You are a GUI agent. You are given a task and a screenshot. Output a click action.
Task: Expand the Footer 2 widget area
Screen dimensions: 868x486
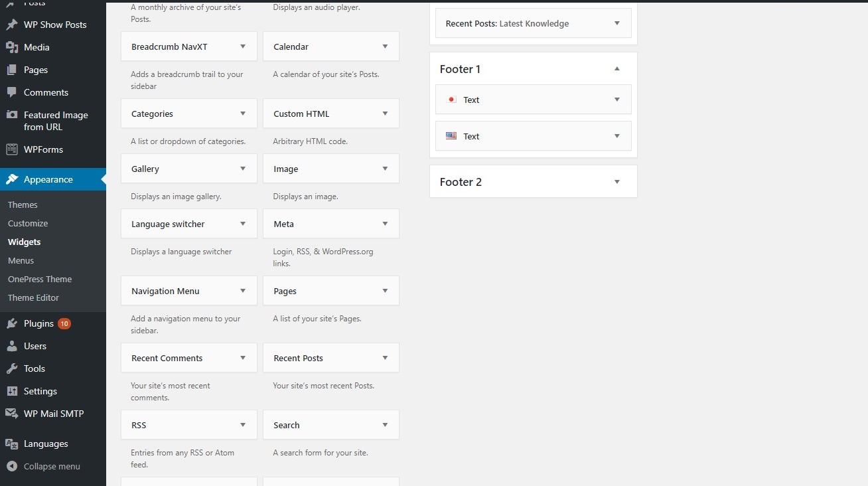[617, 182]
